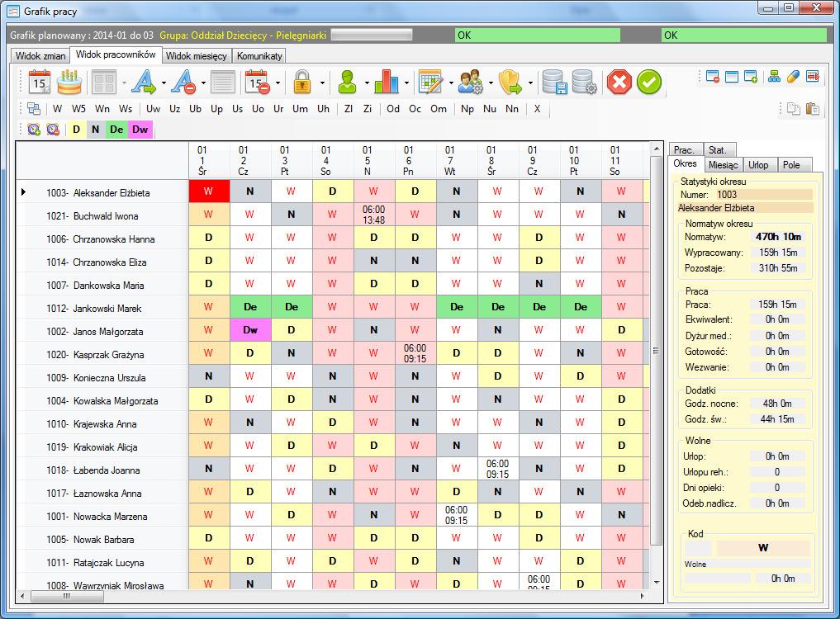The height and width of the screenshot is (619, 840).
Task: Open dropdown beside the users gear icon
Action: (x=491, y=83)
